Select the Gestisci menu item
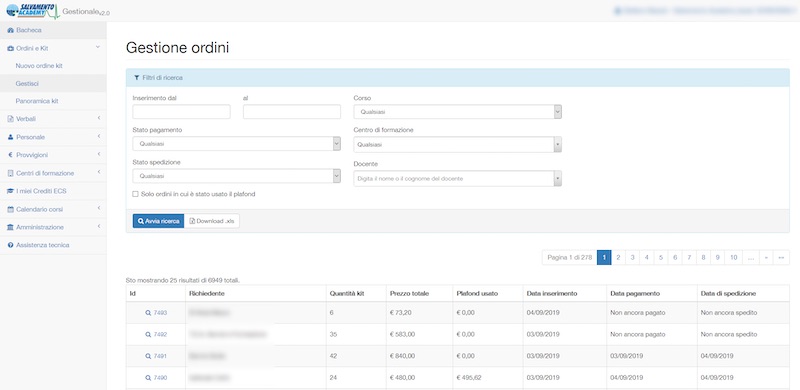 [x=53, y=83]
